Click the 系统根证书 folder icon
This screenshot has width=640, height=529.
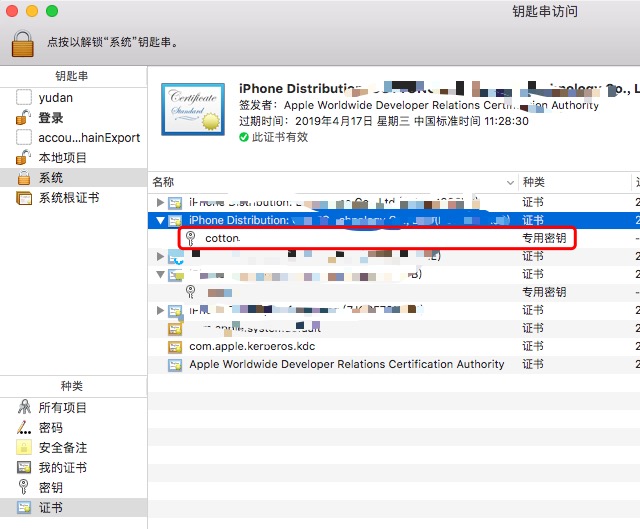click(x=24, y=198)
